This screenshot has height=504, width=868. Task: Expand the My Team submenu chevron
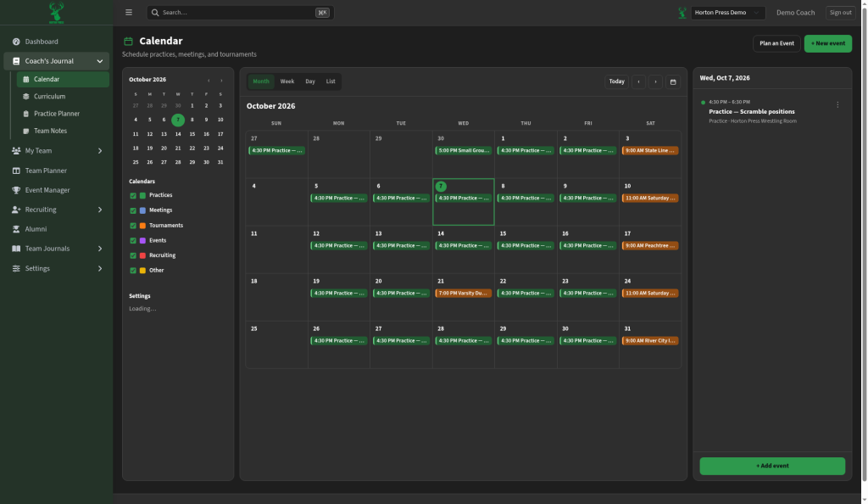100,151
